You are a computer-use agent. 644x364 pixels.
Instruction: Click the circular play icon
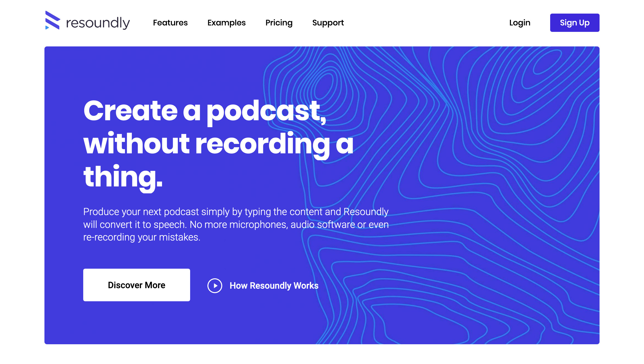pos(215,285)
